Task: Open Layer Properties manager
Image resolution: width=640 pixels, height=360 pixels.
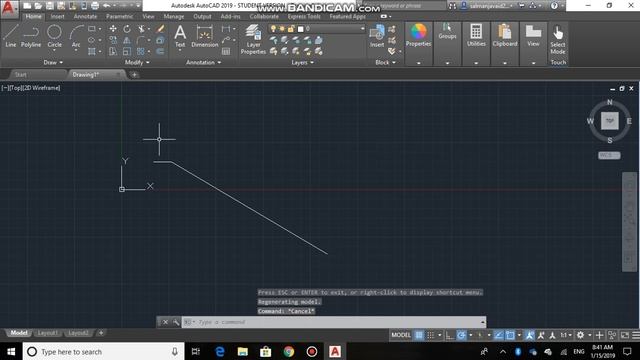Action: point(253,39)
